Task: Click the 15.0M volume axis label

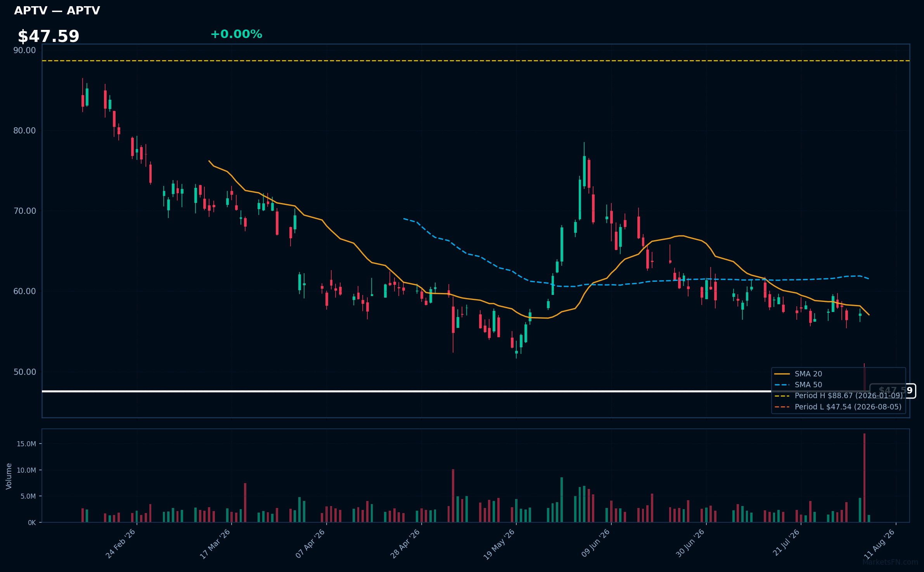Action: 26,444
